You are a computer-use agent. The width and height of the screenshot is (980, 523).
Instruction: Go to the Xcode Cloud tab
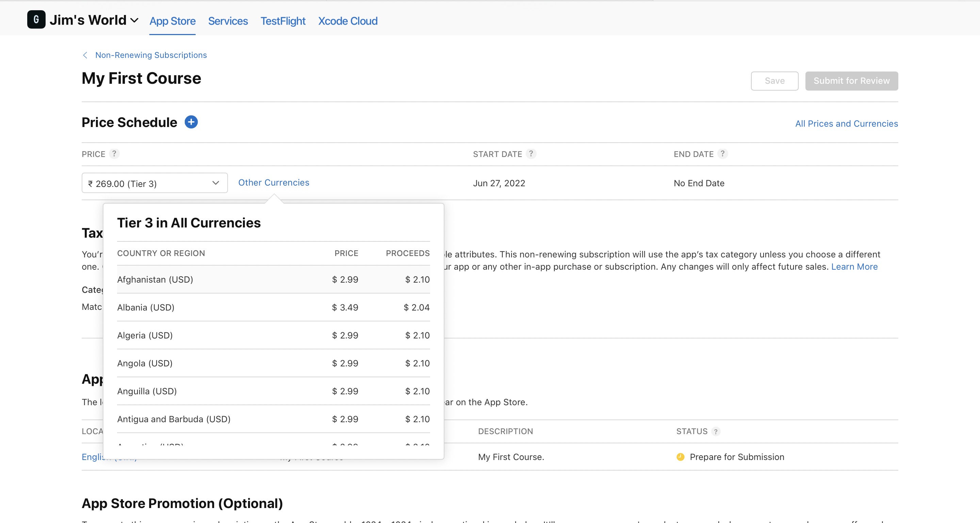pos(348,21)
